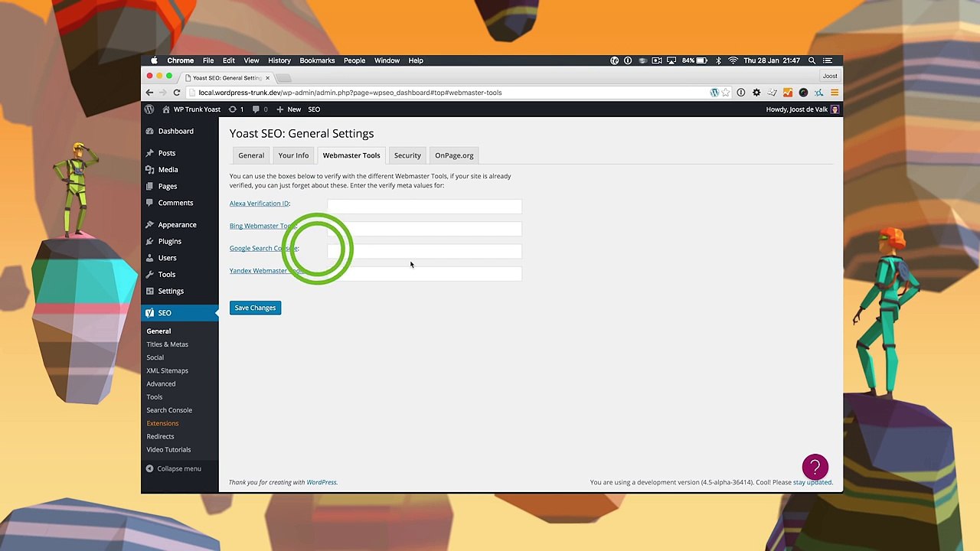Open Extensions under SEO

[x=162, y=423]
